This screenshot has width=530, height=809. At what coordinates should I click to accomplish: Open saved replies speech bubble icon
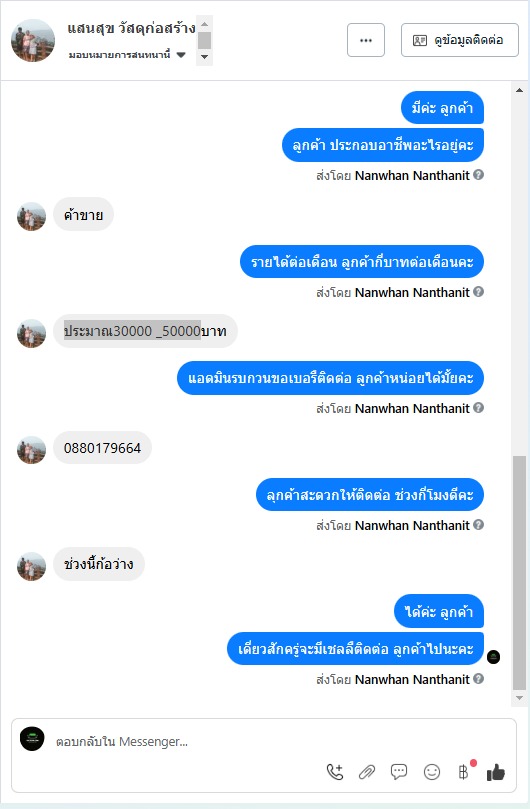399,772
